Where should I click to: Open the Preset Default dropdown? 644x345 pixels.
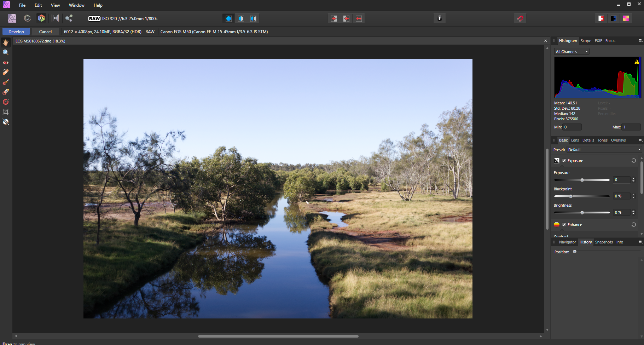[604, 150]
